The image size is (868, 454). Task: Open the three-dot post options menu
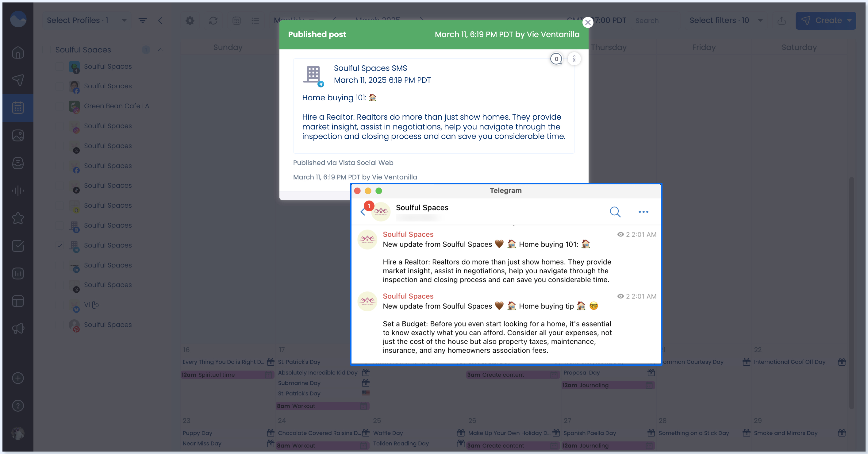tap(574, 59)
